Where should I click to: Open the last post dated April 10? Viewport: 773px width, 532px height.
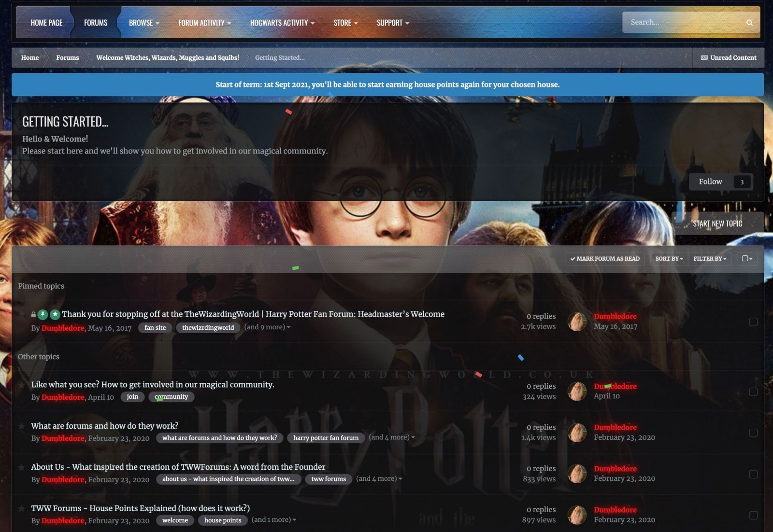point(607,396)
